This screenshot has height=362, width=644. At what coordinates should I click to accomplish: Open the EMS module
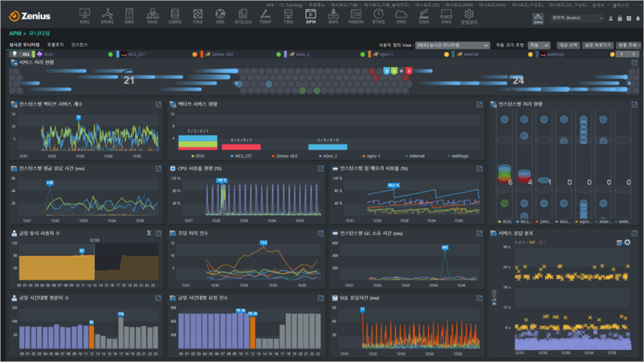point(84,16)
